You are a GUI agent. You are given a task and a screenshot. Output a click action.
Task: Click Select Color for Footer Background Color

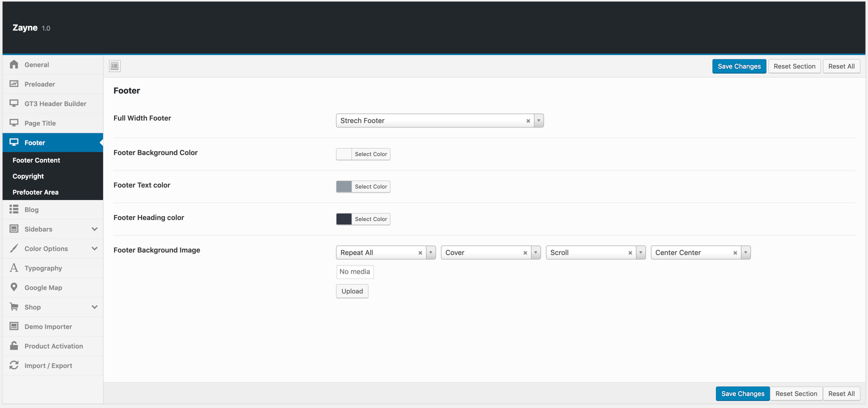371,154
